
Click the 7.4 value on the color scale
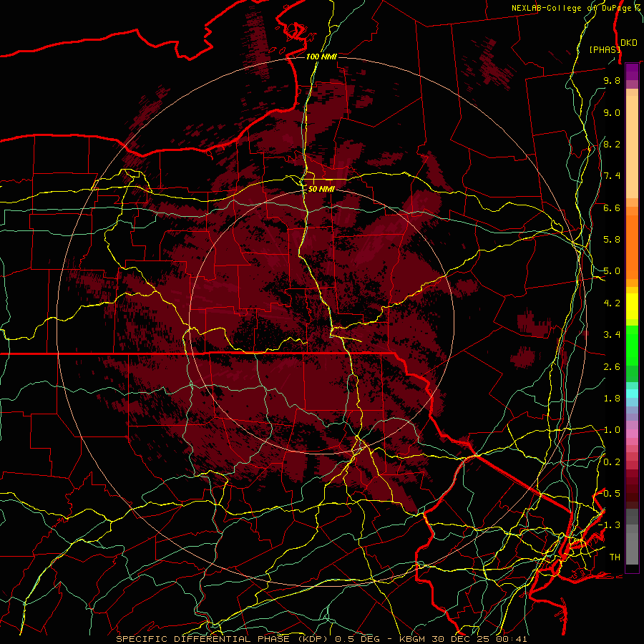pyautogui.click(x=612, y=176)
